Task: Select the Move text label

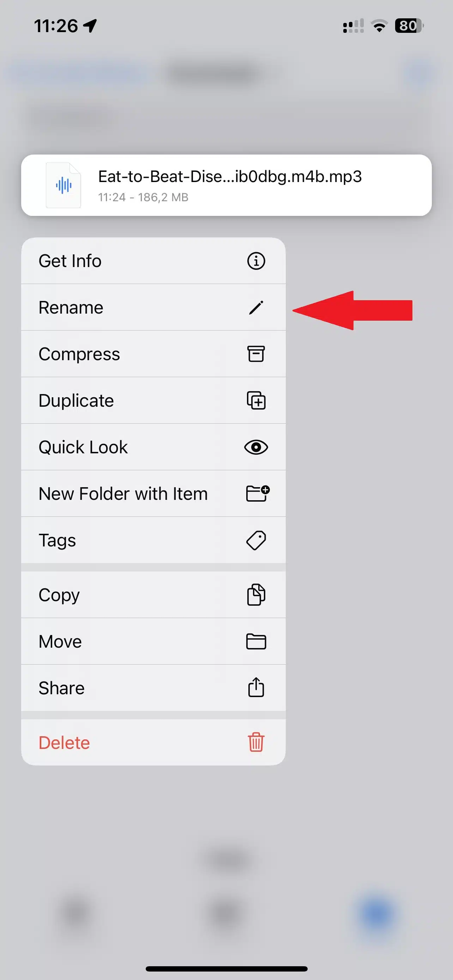Action: click(60, 641)
